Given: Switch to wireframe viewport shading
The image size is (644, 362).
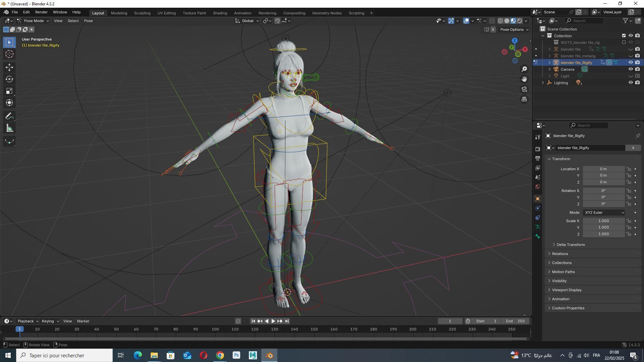Looking at the screenshot, I should [x=500, y=21].
